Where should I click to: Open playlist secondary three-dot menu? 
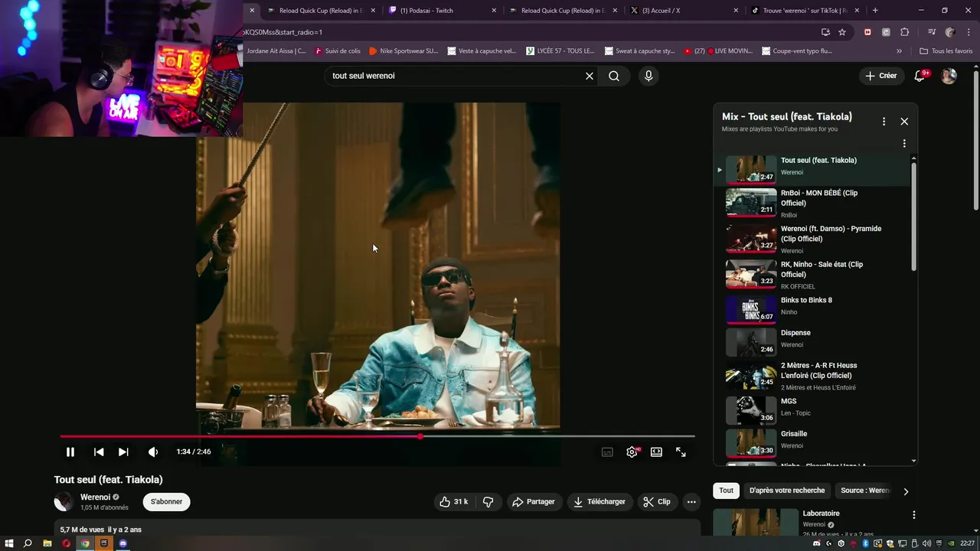pos(904,143)
